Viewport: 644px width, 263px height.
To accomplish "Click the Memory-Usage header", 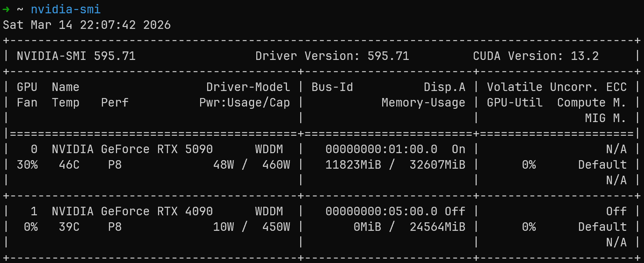I will (x=424, y=102).
